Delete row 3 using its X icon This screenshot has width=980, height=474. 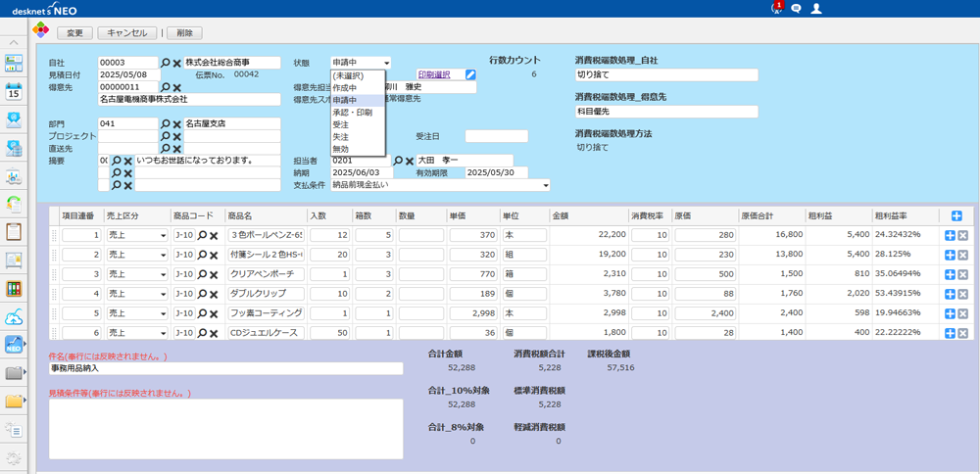tap(962, 275)
